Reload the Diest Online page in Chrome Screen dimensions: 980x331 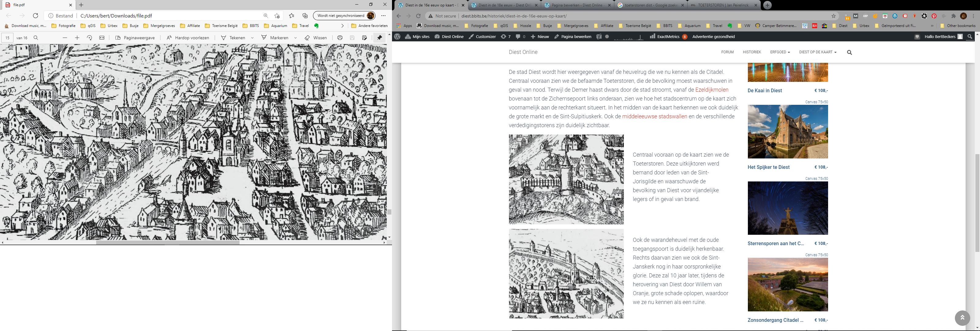(418, 16)
